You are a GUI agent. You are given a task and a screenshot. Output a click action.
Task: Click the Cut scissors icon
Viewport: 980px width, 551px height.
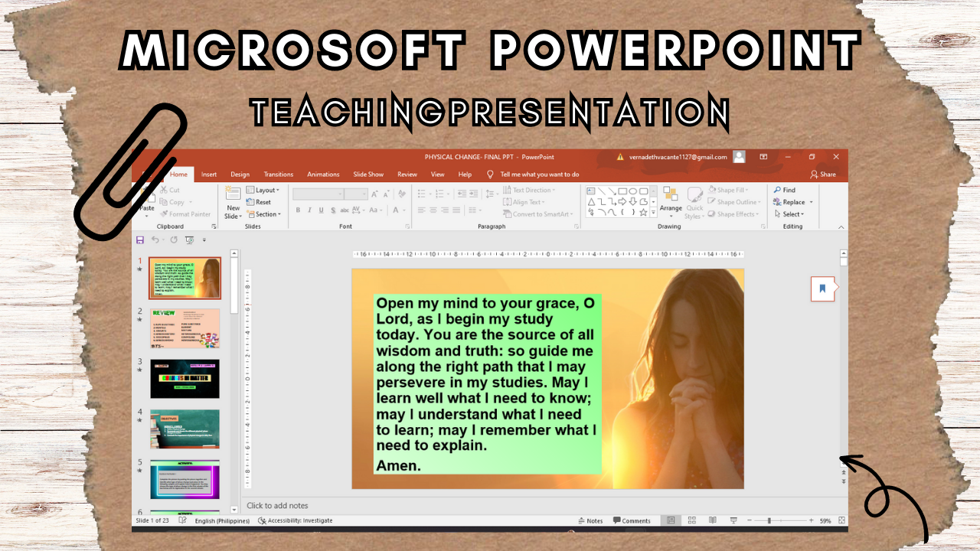pyautogui.click(x=164, y=190)
